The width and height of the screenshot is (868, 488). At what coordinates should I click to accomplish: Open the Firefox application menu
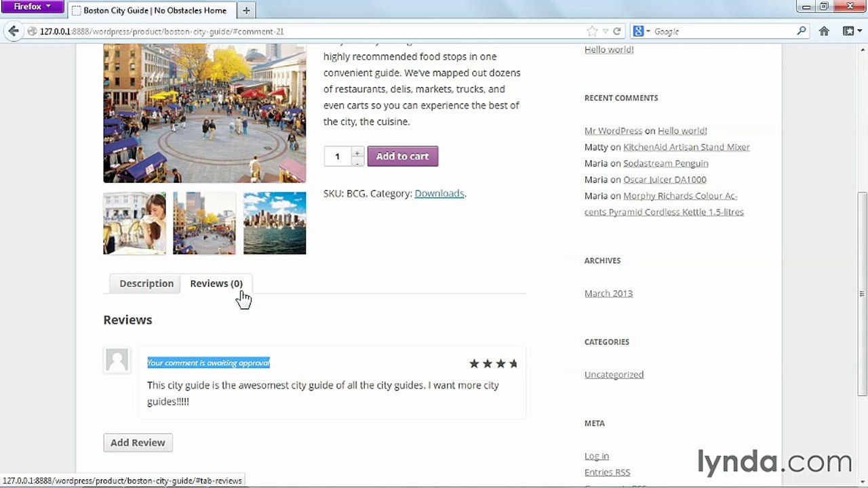[x=32, y=7]
